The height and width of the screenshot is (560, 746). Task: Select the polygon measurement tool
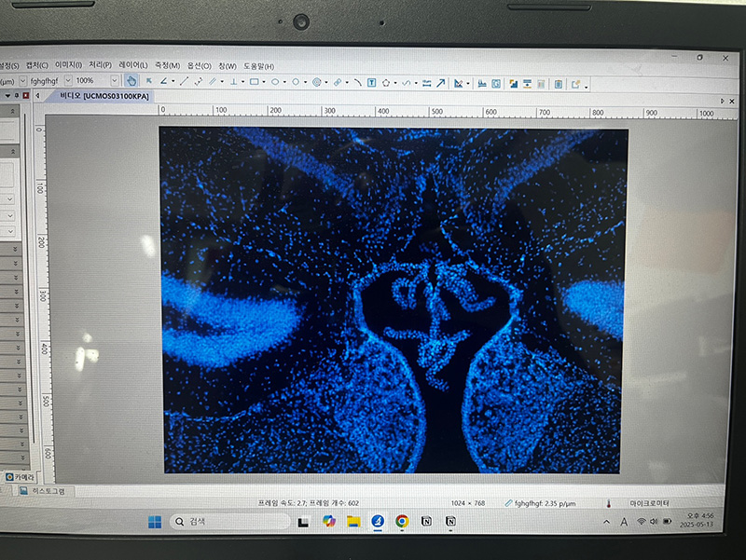(385, 82)
